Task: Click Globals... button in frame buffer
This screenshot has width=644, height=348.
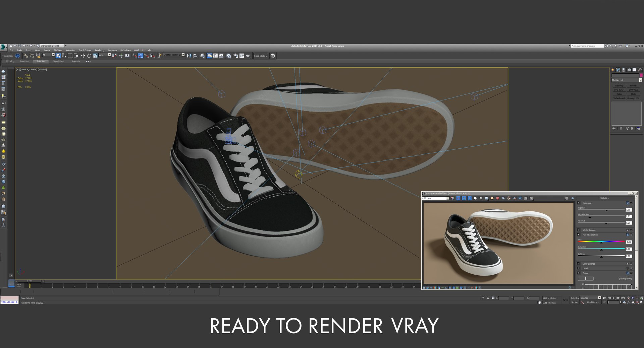Action: 604,198
